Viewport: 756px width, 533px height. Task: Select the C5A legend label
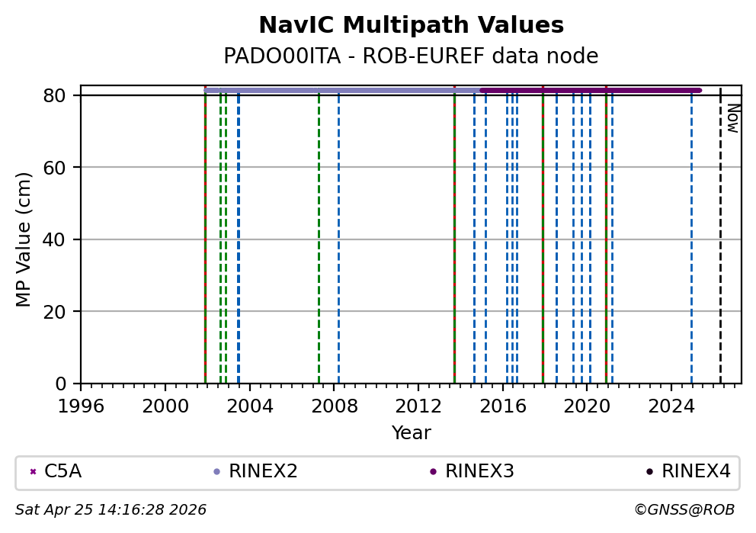coord(62,472)
